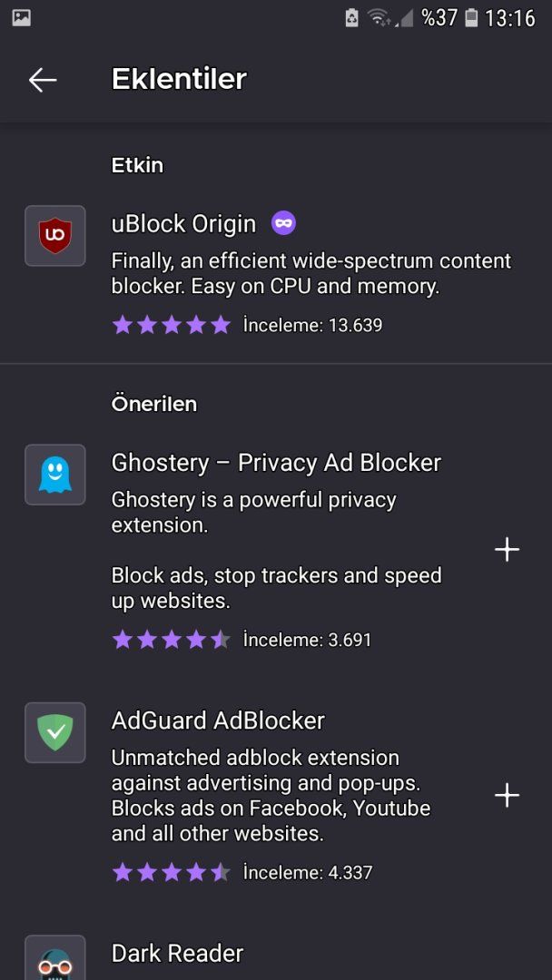Tap uBlock Origin private browsing mask badge
The height and width of the screenshot is (980, 552).
click(283, 223)
